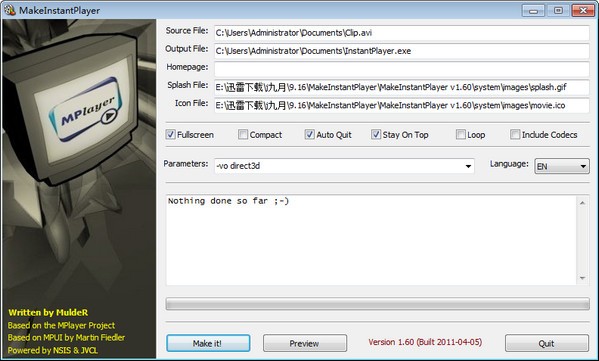Click 'Based on the MPlayer Project' text
599x361 pixels.
61,325
